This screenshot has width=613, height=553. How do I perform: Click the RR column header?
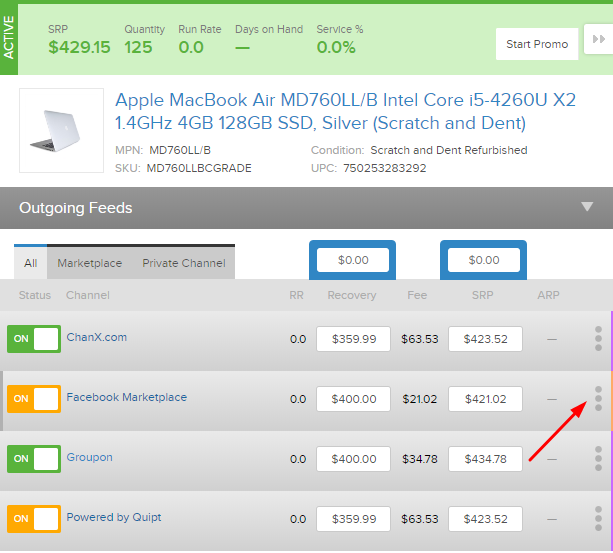pyautogui.click(x=296, y=295)
